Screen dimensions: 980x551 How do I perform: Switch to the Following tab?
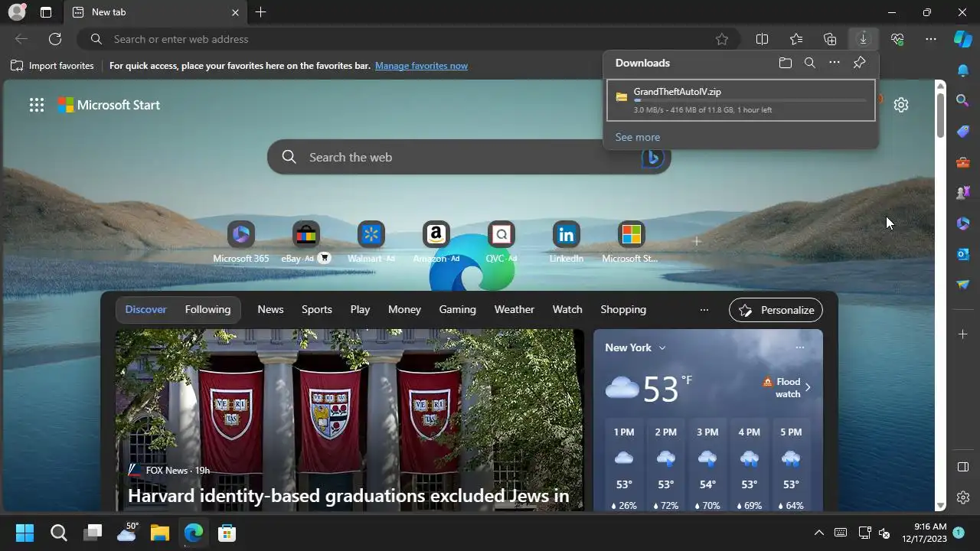pos(207,309)
